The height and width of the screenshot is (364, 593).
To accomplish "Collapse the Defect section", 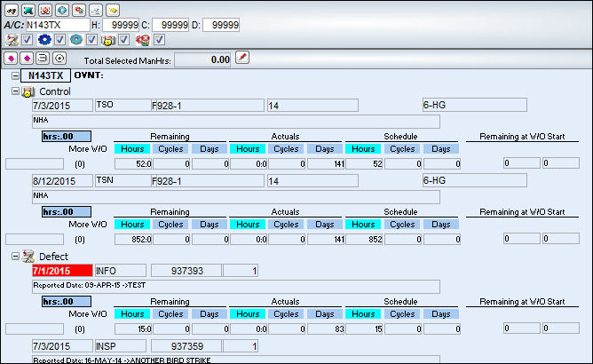I will pyautogui.click(x=15, y=257).
